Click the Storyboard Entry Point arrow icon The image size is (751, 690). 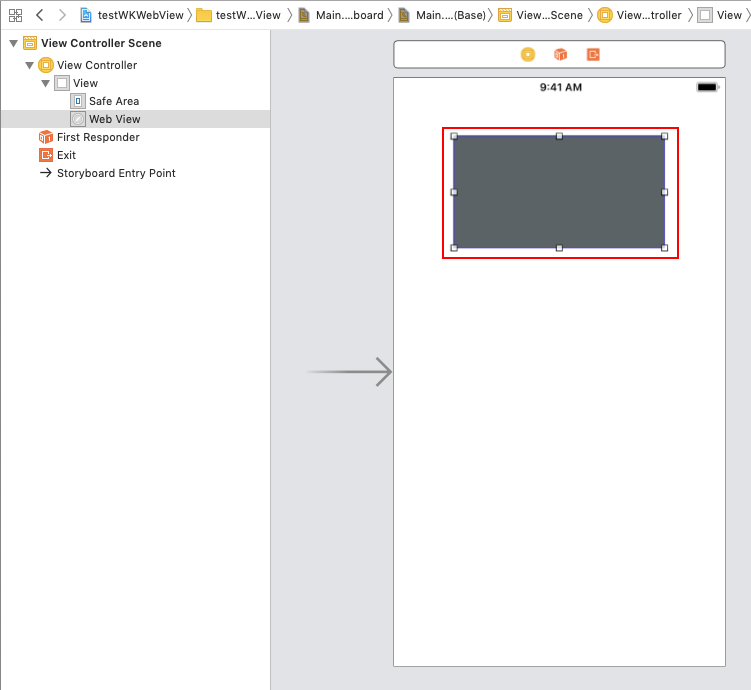[x=46, y=173]
